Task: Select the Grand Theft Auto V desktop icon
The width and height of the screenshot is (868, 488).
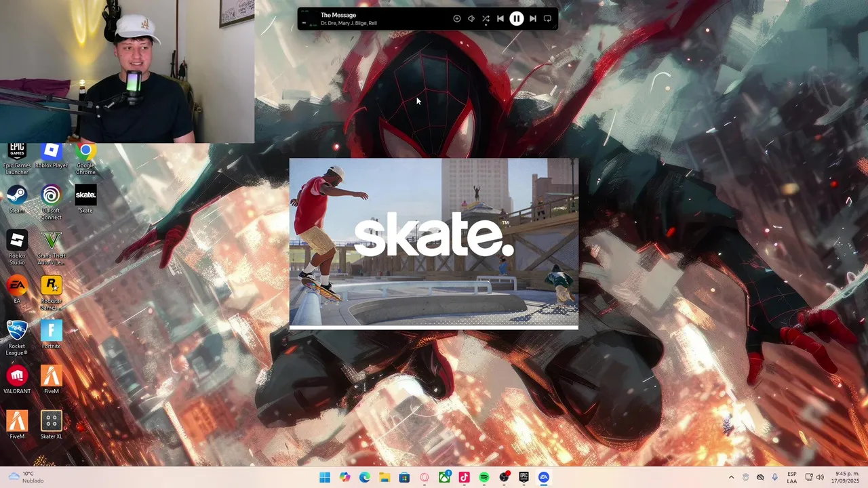Action: click(x=52, y=247)
